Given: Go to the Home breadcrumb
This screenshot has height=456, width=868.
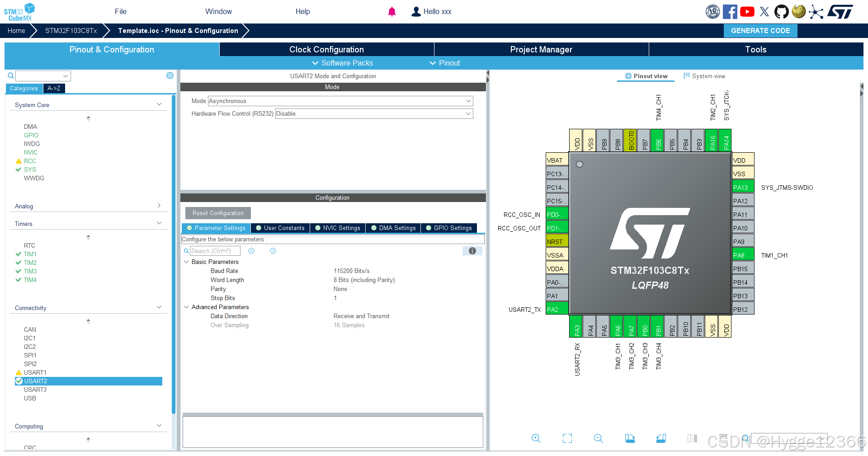Looking at the screenshot, I should click(x=16, y=30).
